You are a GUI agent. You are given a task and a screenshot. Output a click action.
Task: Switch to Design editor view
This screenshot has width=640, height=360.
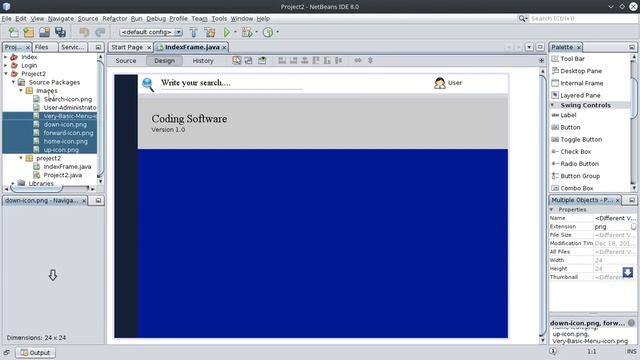tap(164, 61)
